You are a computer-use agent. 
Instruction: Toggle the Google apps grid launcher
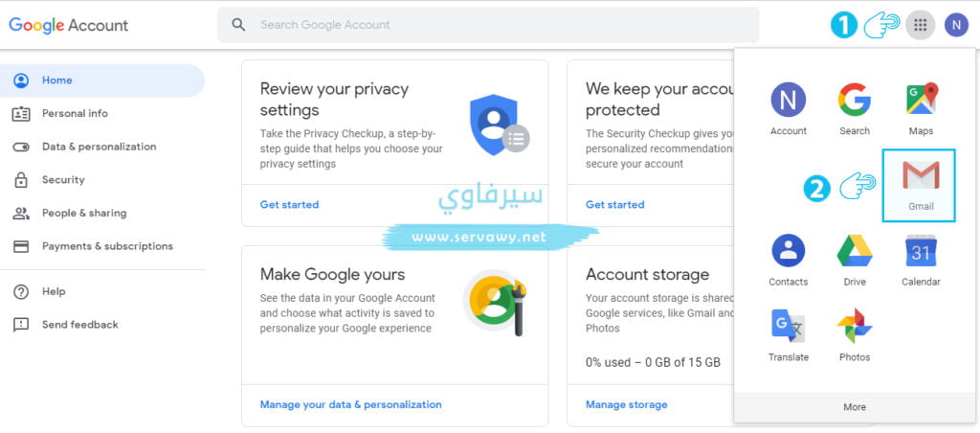point(920,25)
